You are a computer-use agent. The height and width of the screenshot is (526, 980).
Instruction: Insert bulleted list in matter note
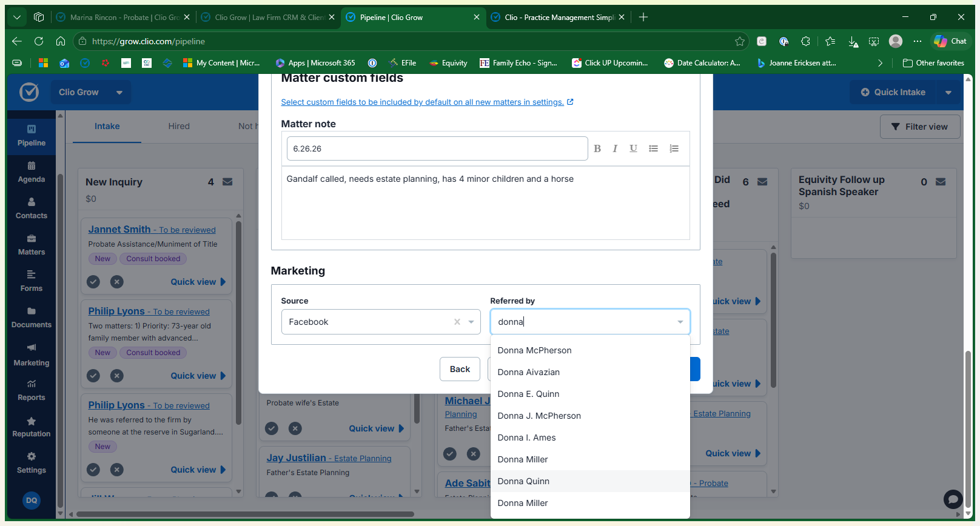pos(653,148)
